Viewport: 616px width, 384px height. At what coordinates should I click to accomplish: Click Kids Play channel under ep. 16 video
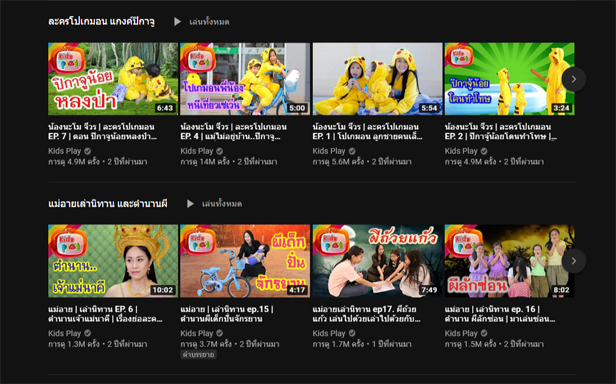point(461,333)
